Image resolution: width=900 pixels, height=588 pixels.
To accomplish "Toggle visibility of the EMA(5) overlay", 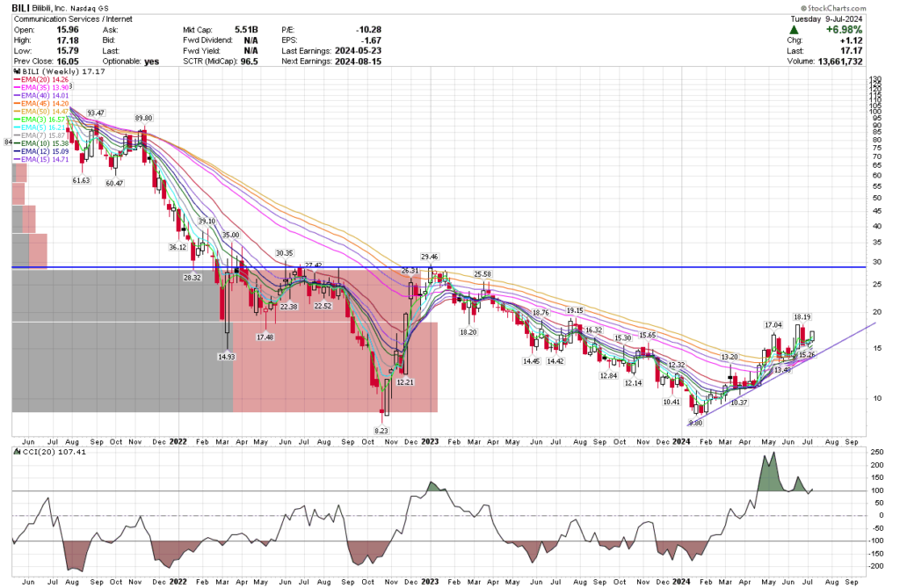I will coord(40,127).
